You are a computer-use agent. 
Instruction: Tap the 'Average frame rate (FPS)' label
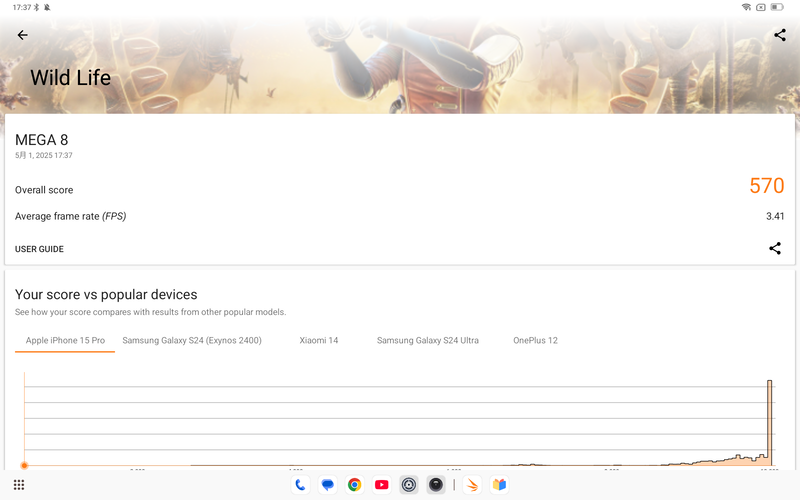[x=70, y=216]
